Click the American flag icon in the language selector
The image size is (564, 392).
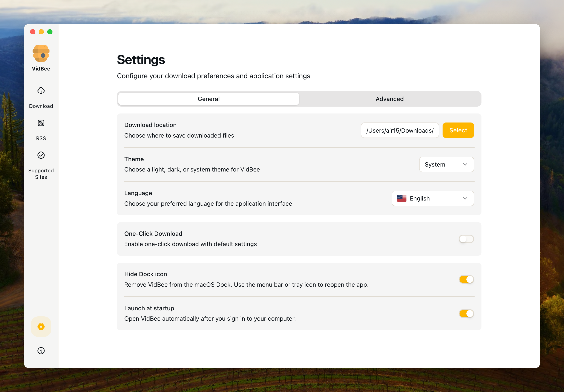pos(402,198)
